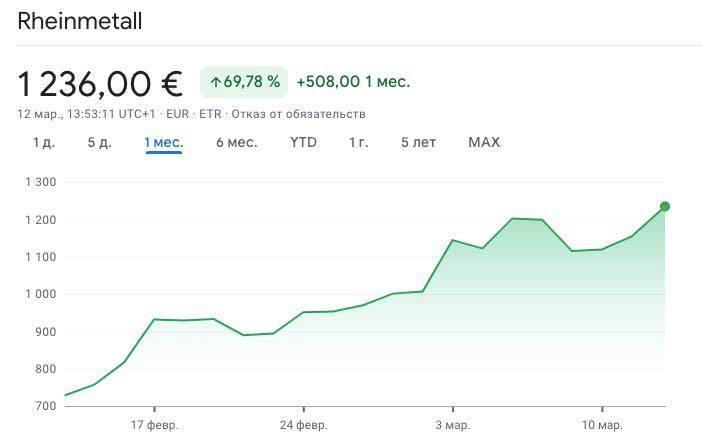Select the 5 д. time range
The height and width of the screenshot is (442, 702).
click(x=99, y=142)
